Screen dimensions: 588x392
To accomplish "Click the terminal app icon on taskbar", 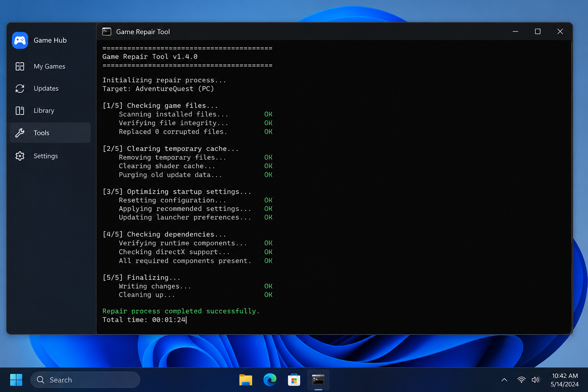I will tap(318, 380).
